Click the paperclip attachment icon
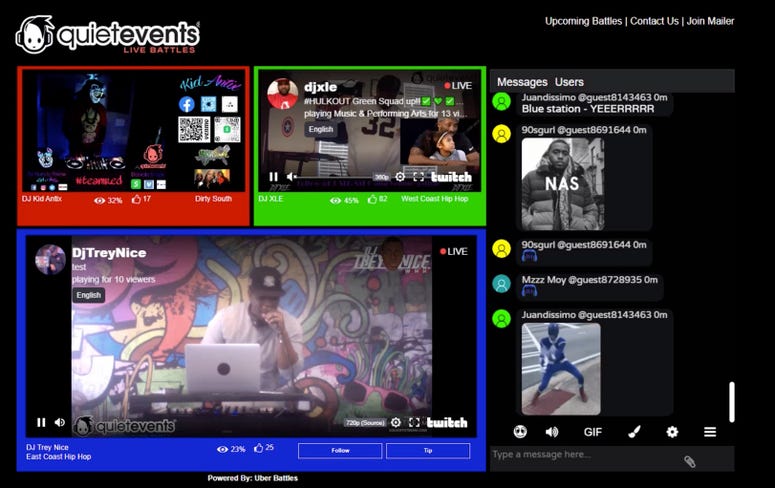The height and width of the screenshot is (488, 775). click(689, 461)
